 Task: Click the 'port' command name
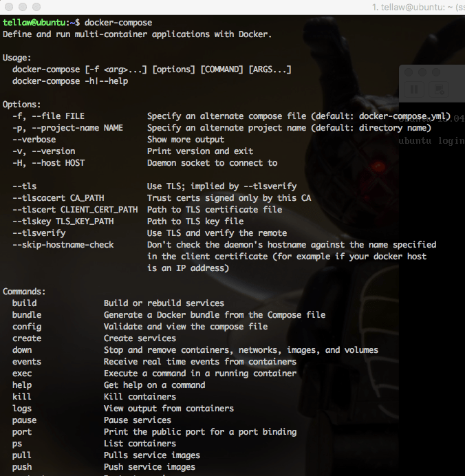point(22,432)
